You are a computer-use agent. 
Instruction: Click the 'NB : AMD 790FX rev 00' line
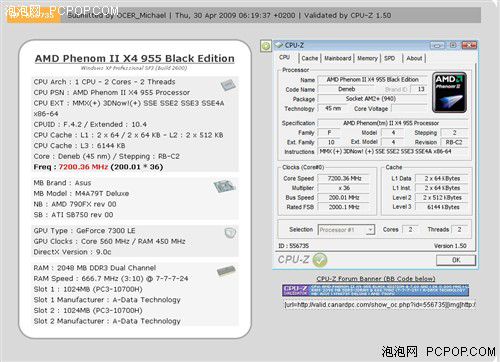pyautogui.click(x=75, y=204)
